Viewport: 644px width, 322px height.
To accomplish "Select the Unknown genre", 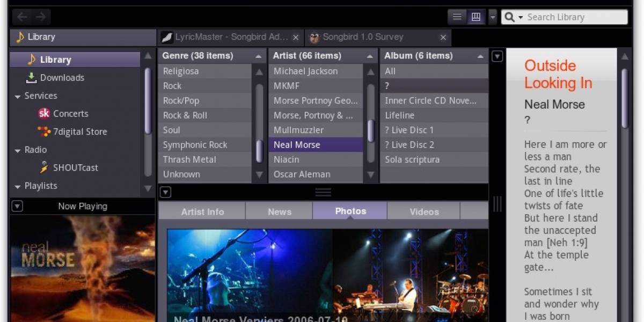I will pyautogui.click(x=204, y=174).
